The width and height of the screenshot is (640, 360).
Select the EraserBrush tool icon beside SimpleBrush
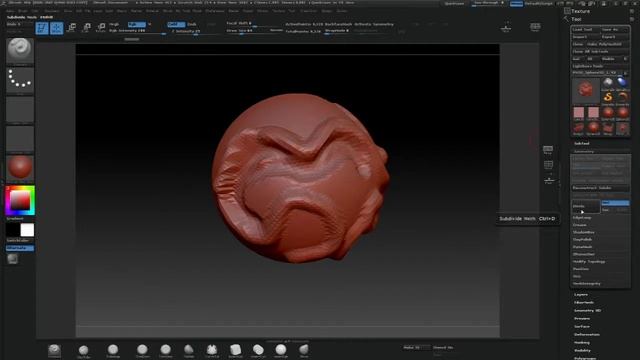622,98
